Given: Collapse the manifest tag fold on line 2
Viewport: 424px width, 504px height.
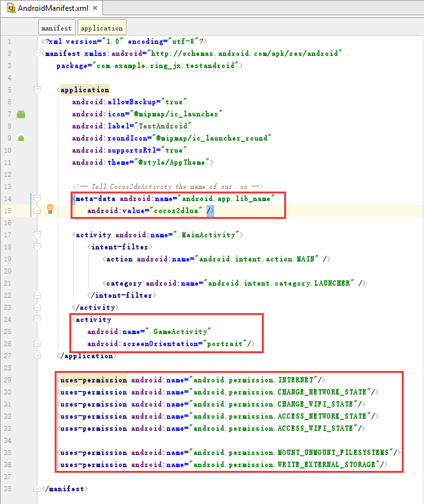Looking at the screenshot, I should pyautogui.click(x=37, y=53).
